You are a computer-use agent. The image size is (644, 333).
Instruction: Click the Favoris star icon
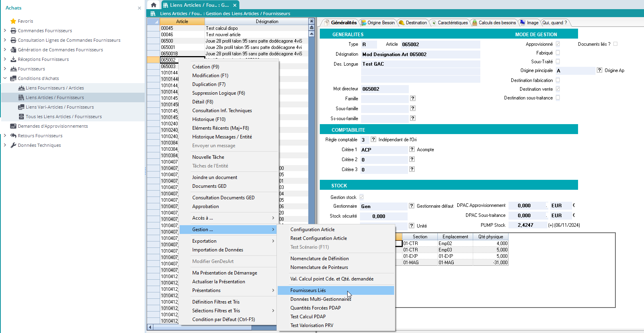13,21
